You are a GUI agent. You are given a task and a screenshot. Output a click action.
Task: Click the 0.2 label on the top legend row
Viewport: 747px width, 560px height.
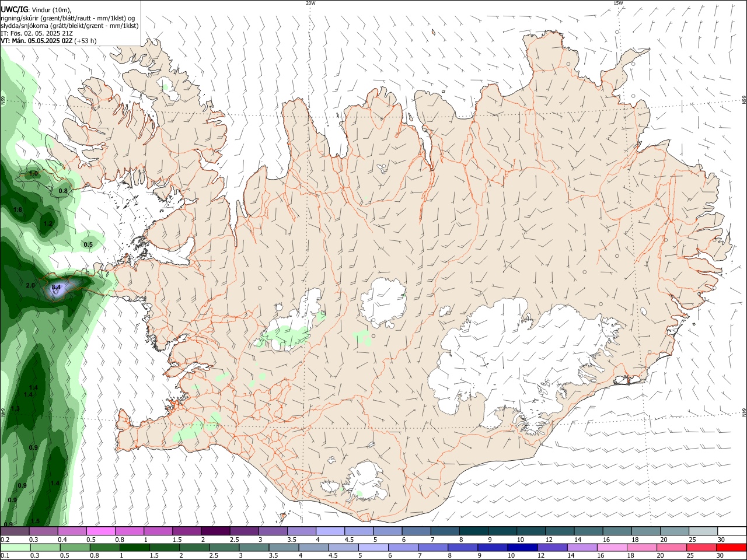[5, 540]
